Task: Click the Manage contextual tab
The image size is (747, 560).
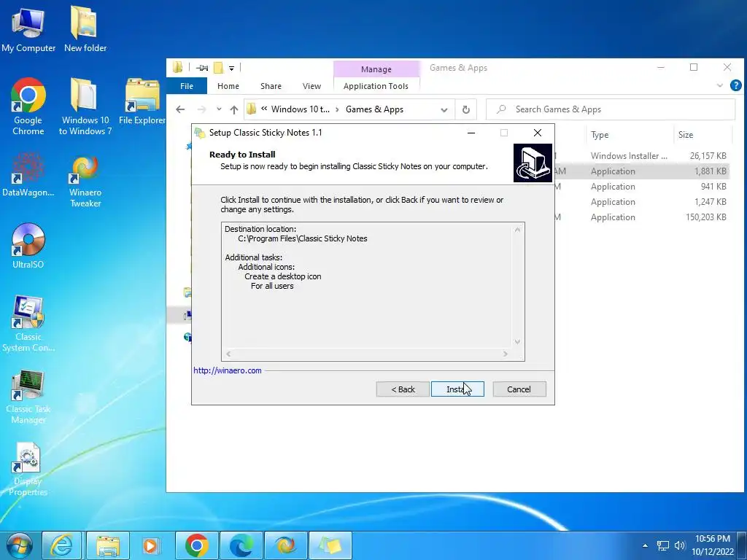Action: [x=376, y=69]
